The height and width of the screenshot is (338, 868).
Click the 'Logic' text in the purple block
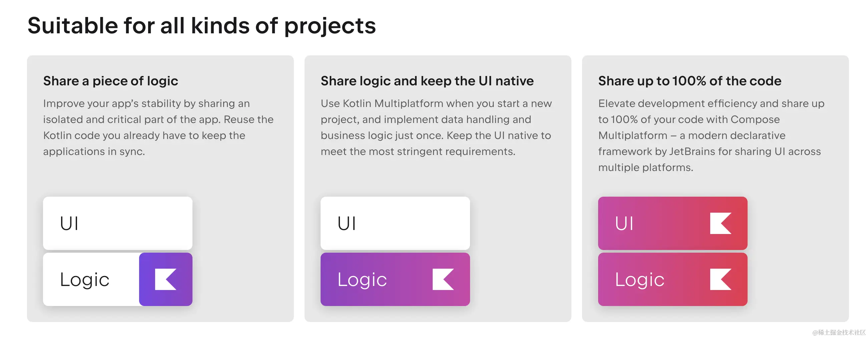[x=362, y=280]
